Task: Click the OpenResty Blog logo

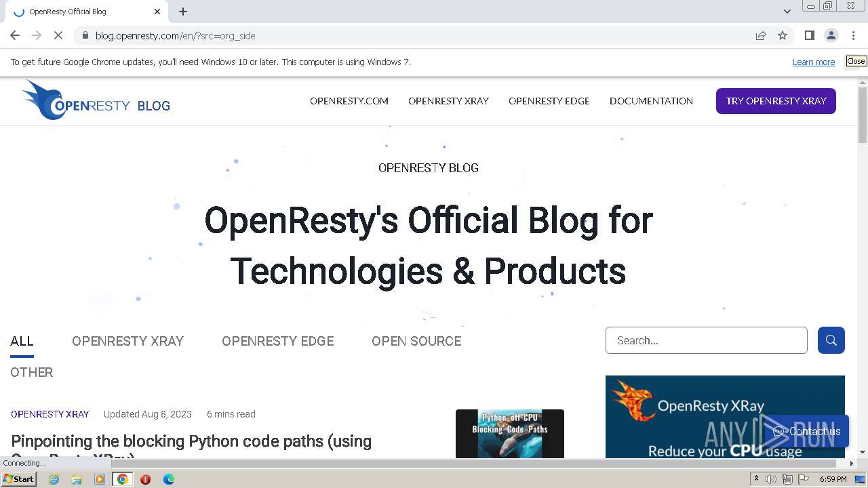Action: click(96, 100)
